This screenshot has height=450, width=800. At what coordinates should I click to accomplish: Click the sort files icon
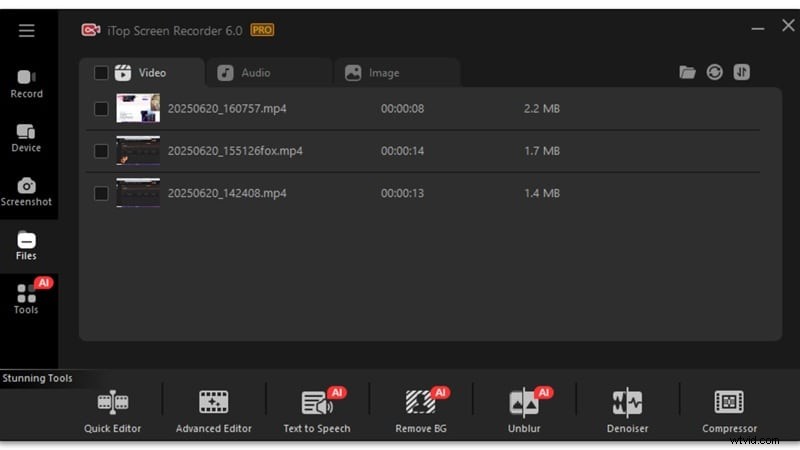(x=741, y=72)
